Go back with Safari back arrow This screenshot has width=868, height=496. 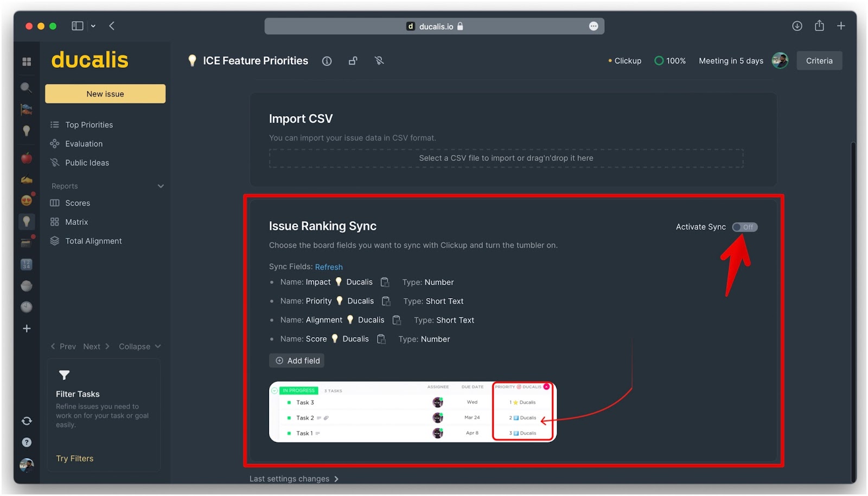click(112, 25)
